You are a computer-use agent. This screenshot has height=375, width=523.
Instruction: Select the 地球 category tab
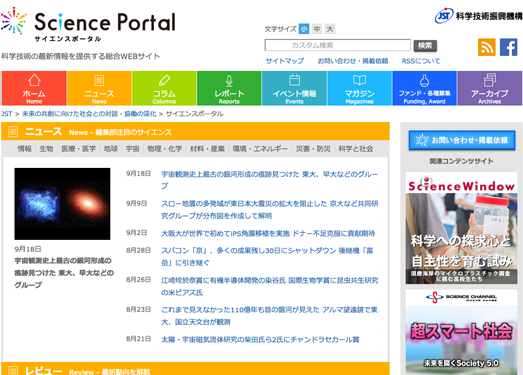[x=111, y=149]
